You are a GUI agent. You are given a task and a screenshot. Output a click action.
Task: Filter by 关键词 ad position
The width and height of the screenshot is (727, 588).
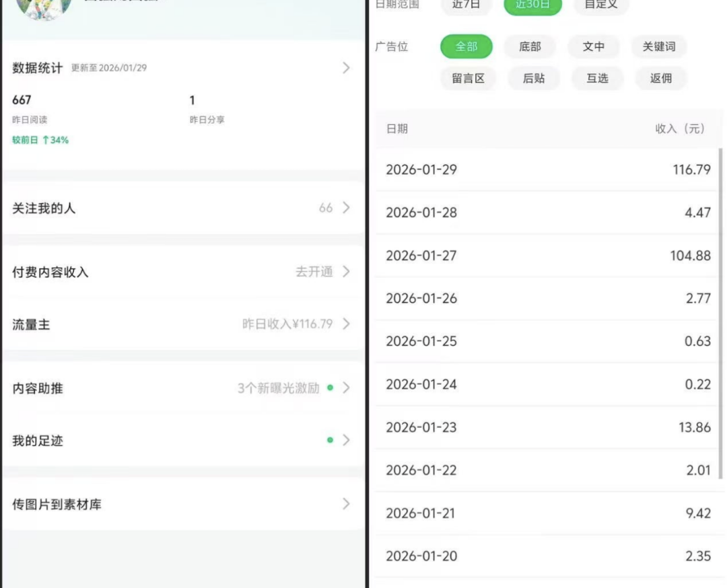(658, 46)
